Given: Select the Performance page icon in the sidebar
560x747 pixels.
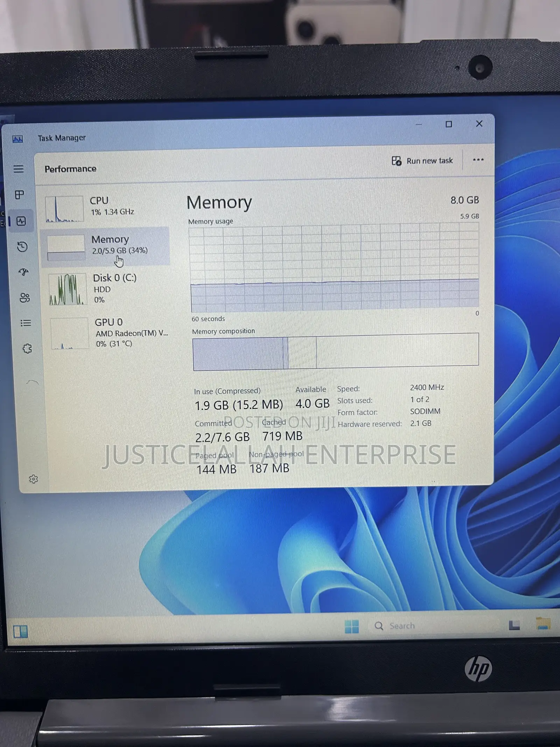Looking at the screenshot, I should coord(21,221).
